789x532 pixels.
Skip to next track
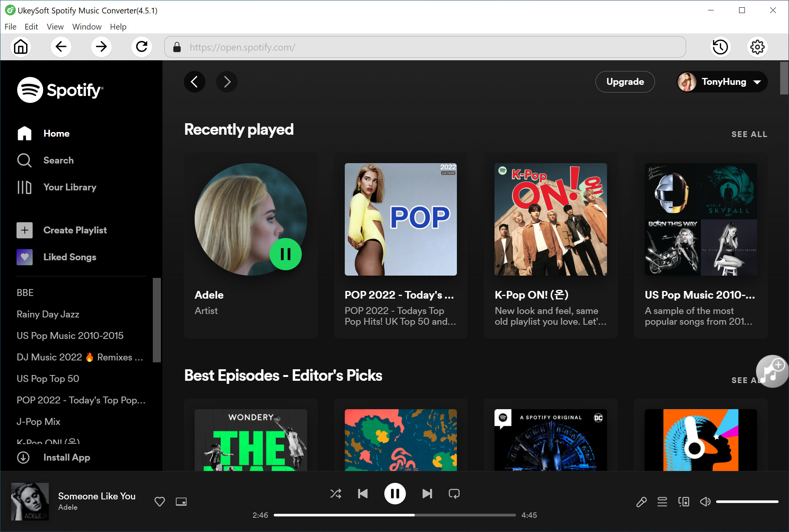[x=427, y=493]
